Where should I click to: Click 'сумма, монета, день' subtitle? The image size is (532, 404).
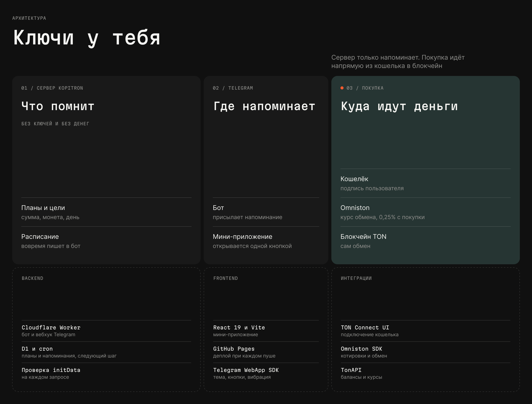(50, 217)
